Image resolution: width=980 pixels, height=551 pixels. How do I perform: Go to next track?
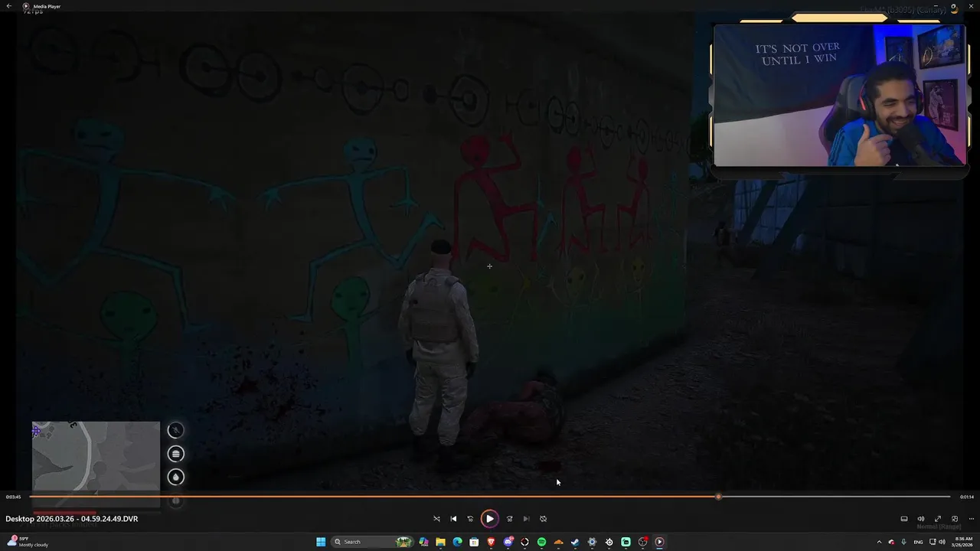(526, 519)
